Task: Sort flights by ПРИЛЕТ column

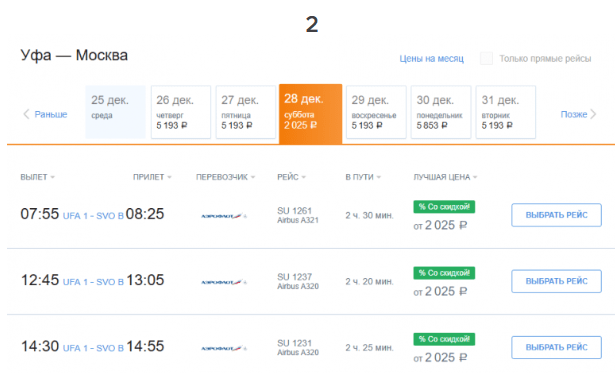Action: 152,177
